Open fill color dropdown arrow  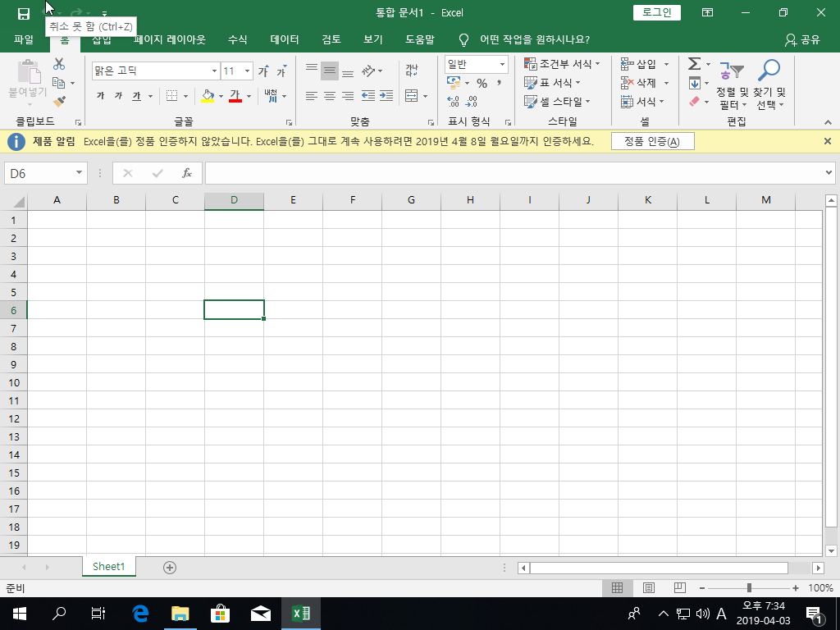pos(221,97)
